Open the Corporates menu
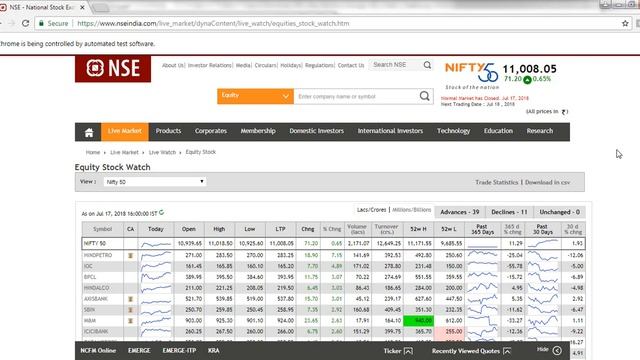Screen dimensions: 640x360 211,131
